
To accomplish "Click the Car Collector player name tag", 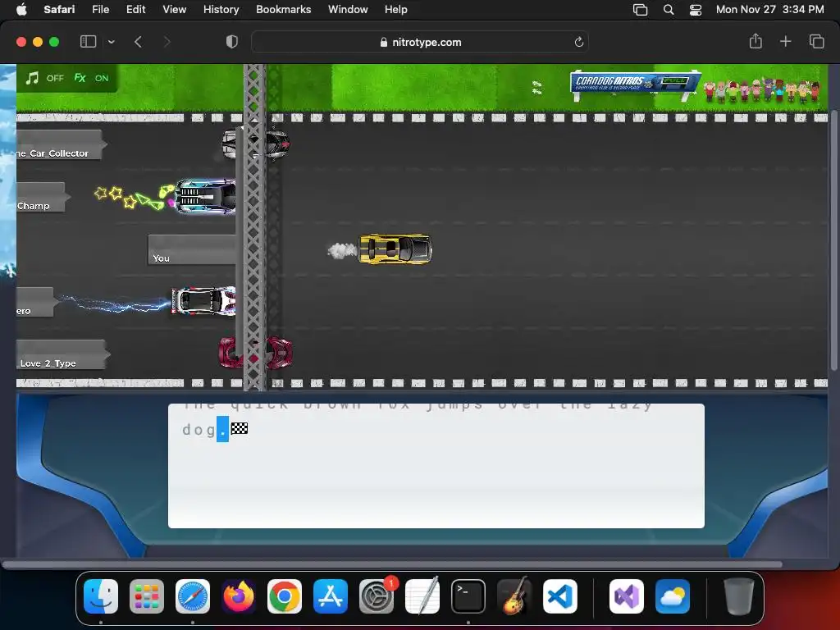I will [x=61, y=144].
